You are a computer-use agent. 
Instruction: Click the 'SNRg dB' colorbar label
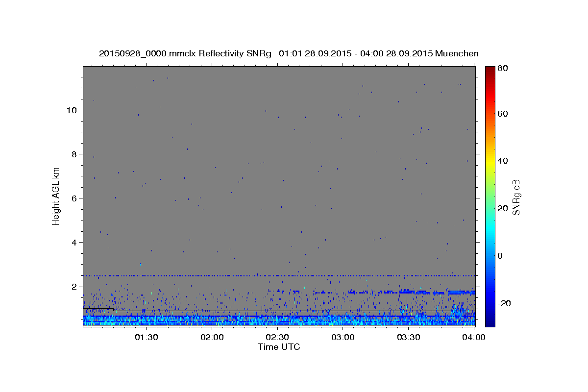tap(516, 197)
